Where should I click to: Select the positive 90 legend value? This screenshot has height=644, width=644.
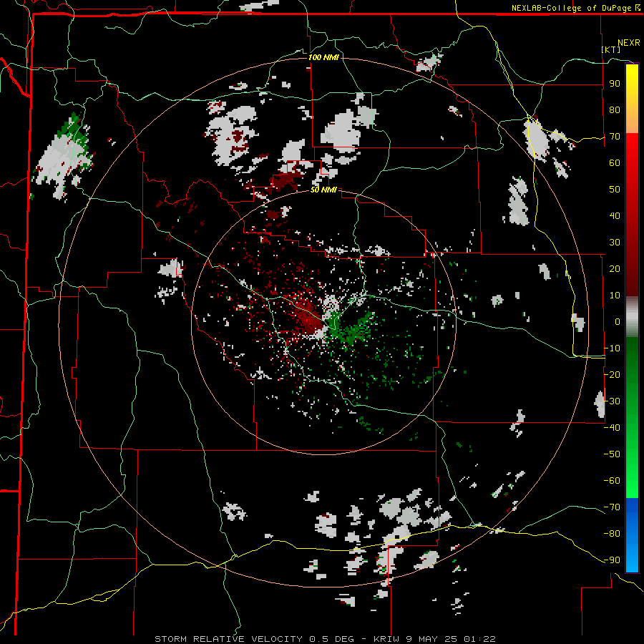[x=615, y=84]
